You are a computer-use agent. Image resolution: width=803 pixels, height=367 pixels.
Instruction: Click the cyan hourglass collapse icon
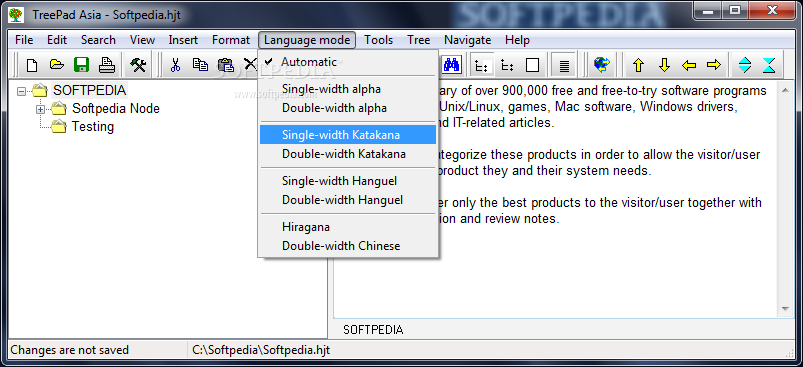769,65
